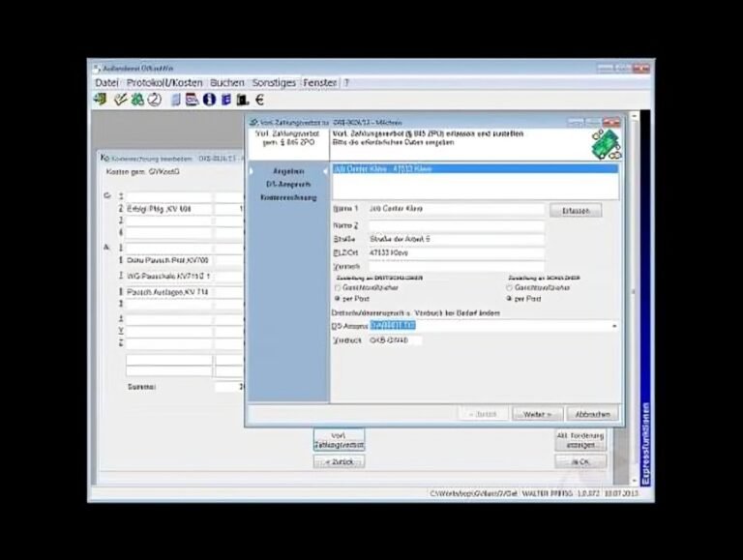
Task: Open the Sonstiges menu
Action: (274, 83)
